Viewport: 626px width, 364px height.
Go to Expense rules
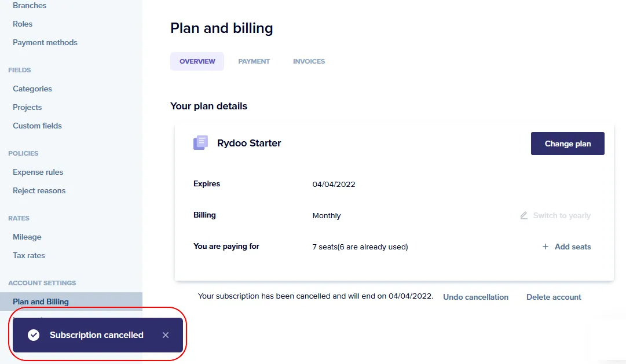pyautogui.click(x=38, y=172)
